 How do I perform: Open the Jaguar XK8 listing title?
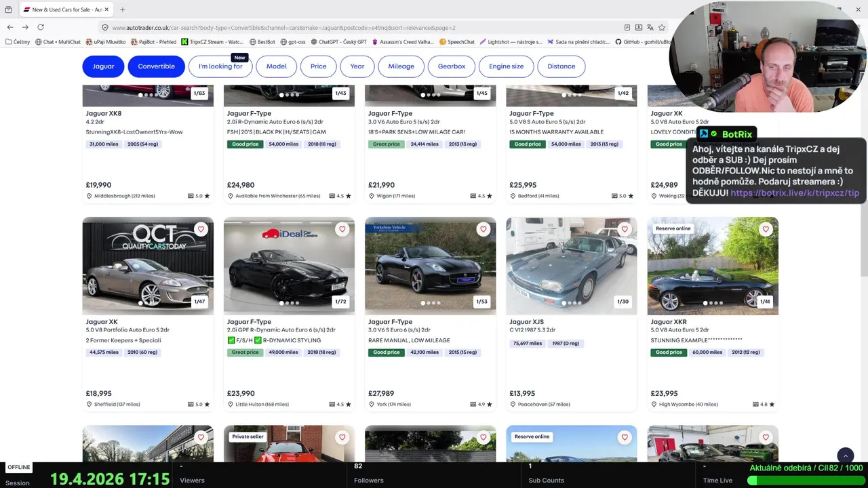(104, 113)
